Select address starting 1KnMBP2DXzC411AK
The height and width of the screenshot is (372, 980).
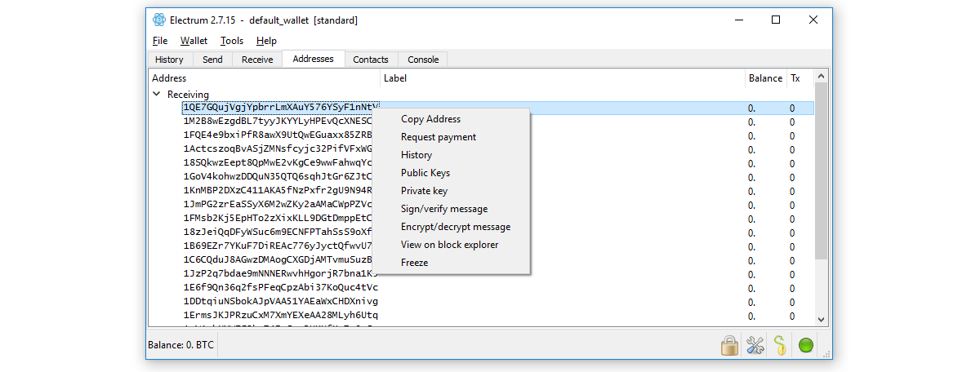click(x=278, y=190)
